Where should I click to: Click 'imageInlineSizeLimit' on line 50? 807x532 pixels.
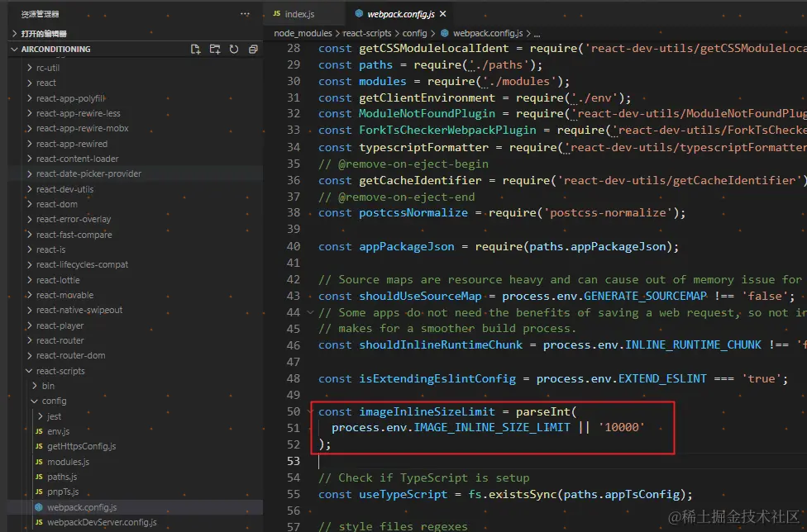click(427, 411)
